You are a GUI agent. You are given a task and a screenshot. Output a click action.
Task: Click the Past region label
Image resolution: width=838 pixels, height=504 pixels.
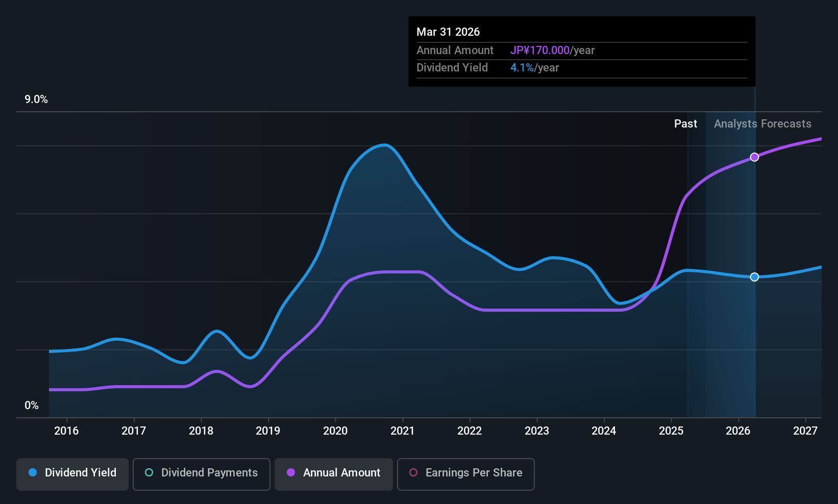pos(685,124)
